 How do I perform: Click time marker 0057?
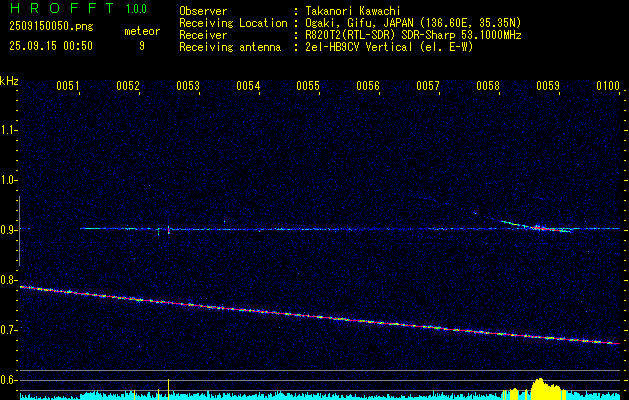[428, 86]
